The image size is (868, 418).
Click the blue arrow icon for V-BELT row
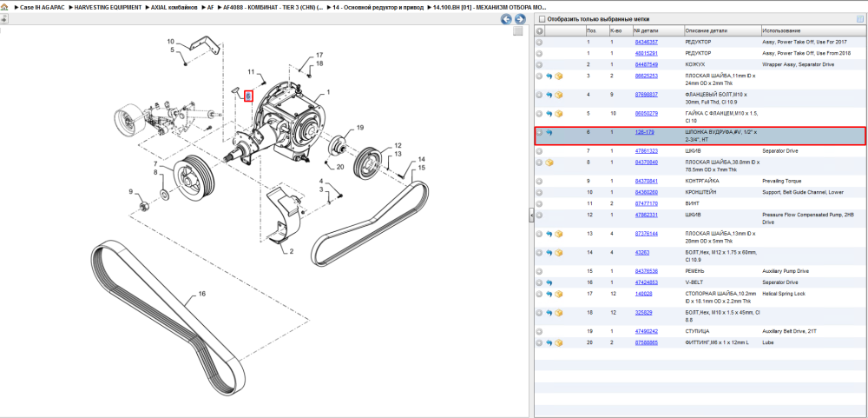click(549, 282)
